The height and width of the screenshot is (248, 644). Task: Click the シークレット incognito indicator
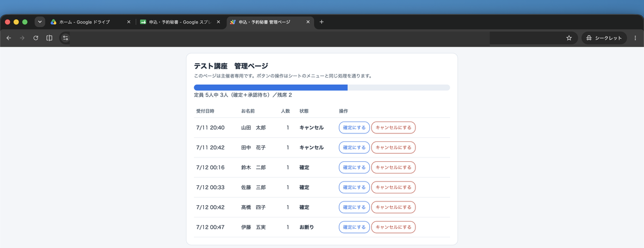pyautogui.click(x=604, y=38)
